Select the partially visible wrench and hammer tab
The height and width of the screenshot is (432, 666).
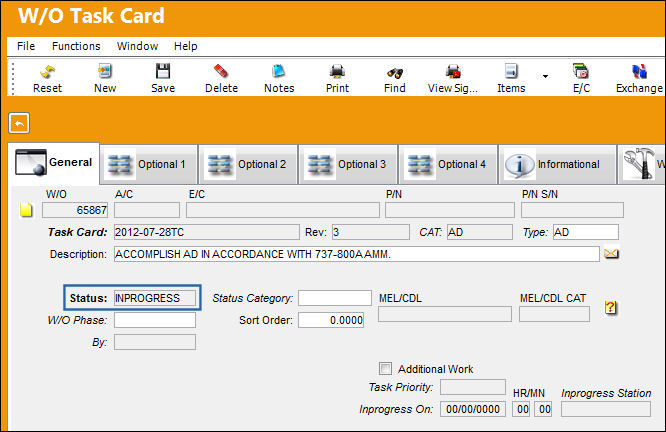(x=641, y=164)
